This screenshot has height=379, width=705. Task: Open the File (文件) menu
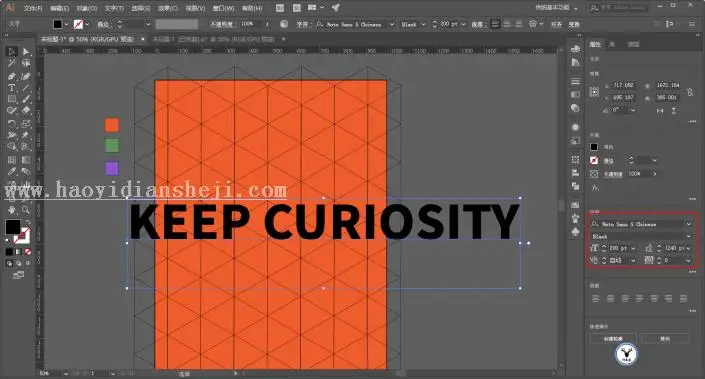33,8
